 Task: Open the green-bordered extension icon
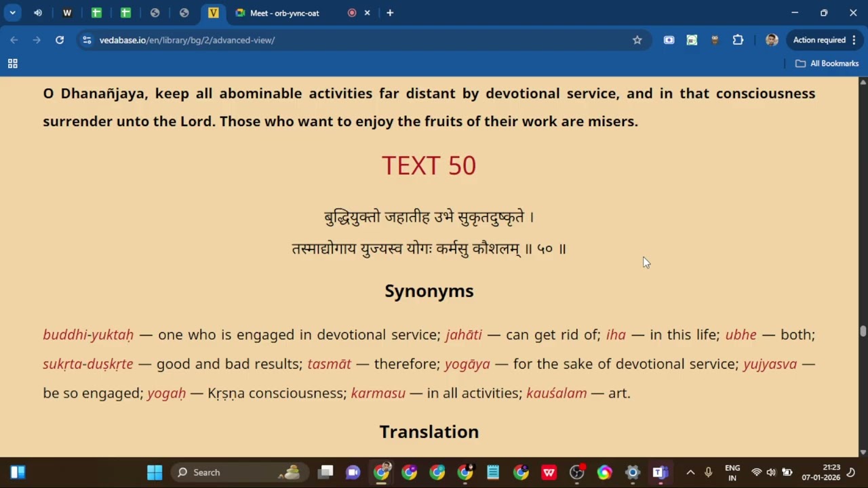(692, 40)
